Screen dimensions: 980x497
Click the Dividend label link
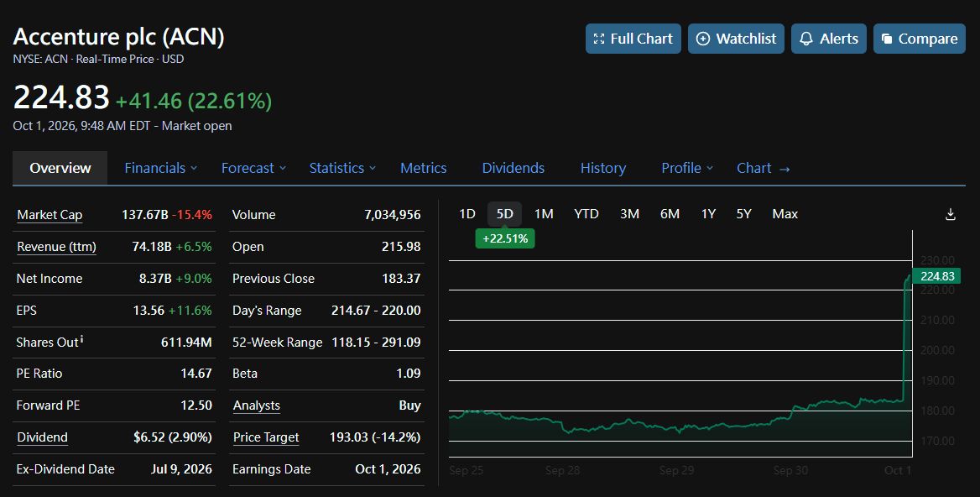(x=42, y=437)
